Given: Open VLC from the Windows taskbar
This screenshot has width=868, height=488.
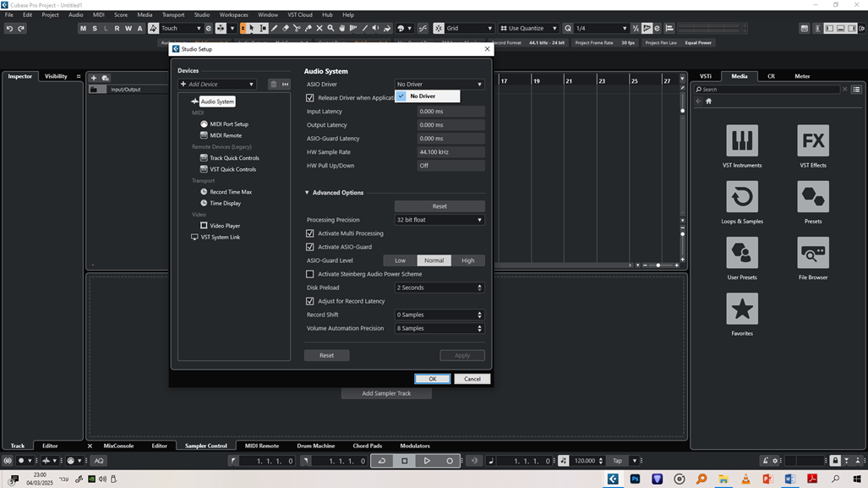Looking at the screenshot, I should click(x=745, y=480).
